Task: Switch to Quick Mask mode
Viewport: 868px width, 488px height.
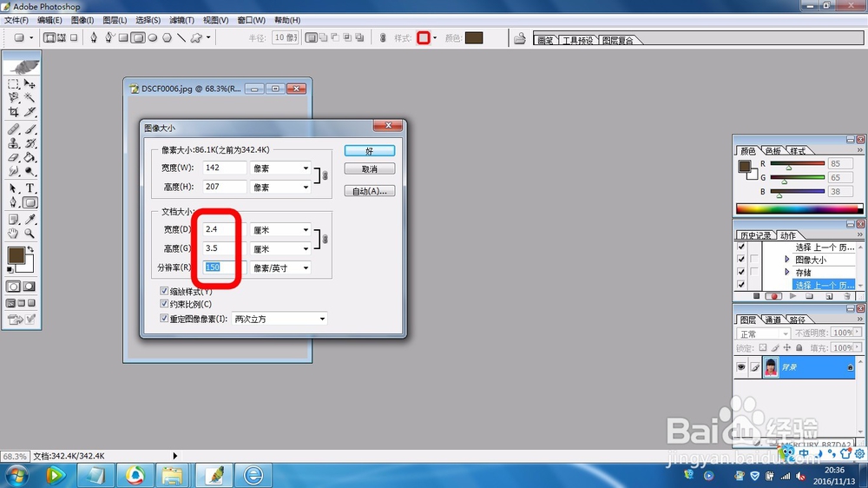Action: coord(30,287)
